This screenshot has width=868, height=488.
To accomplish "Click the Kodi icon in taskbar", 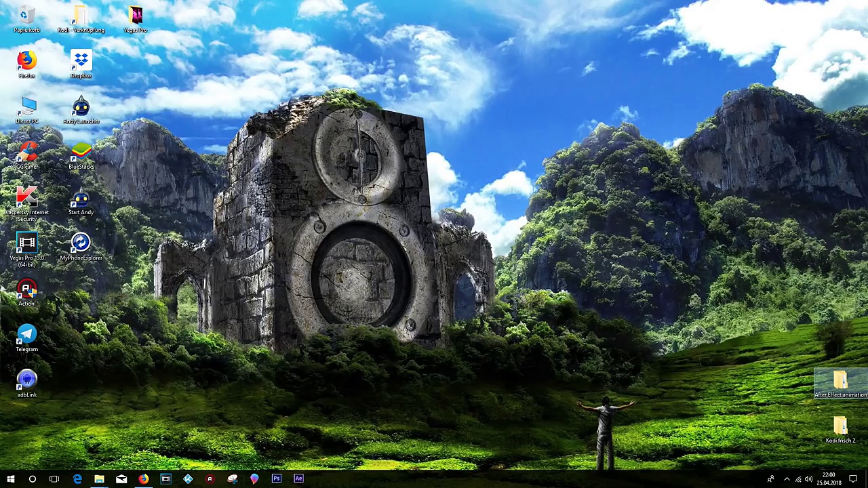I will [188, 479].
